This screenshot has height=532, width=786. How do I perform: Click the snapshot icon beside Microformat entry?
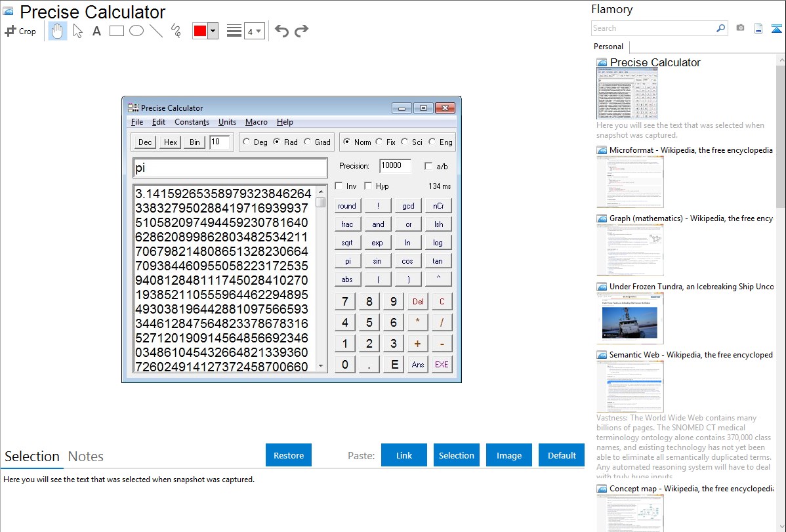click(x=602, y=150)
